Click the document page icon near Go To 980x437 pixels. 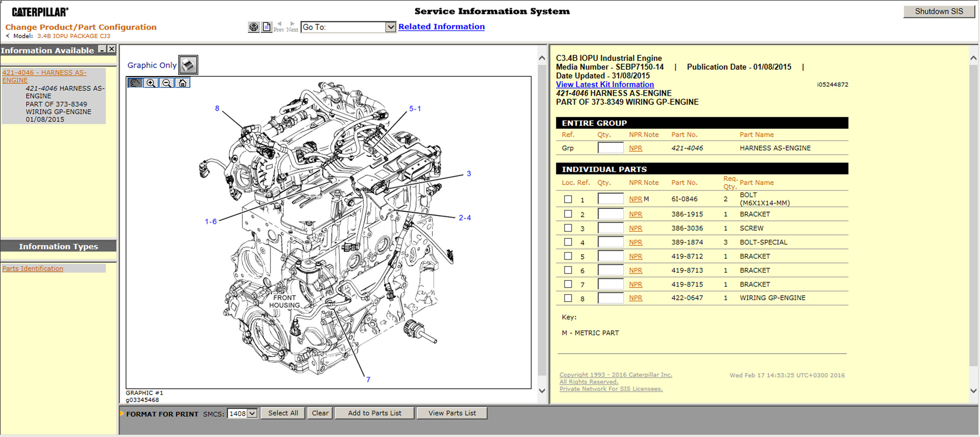click(266, 27)
